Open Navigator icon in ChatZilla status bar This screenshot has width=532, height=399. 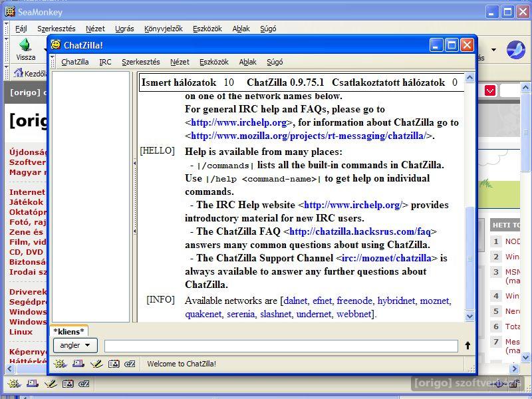(x=60, y=364)
